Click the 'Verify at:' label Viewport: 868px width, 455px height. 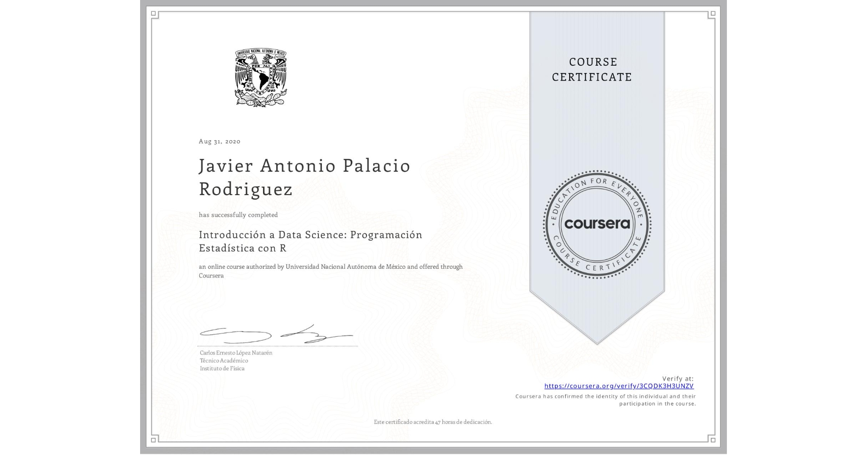click(x=678, y=379)
